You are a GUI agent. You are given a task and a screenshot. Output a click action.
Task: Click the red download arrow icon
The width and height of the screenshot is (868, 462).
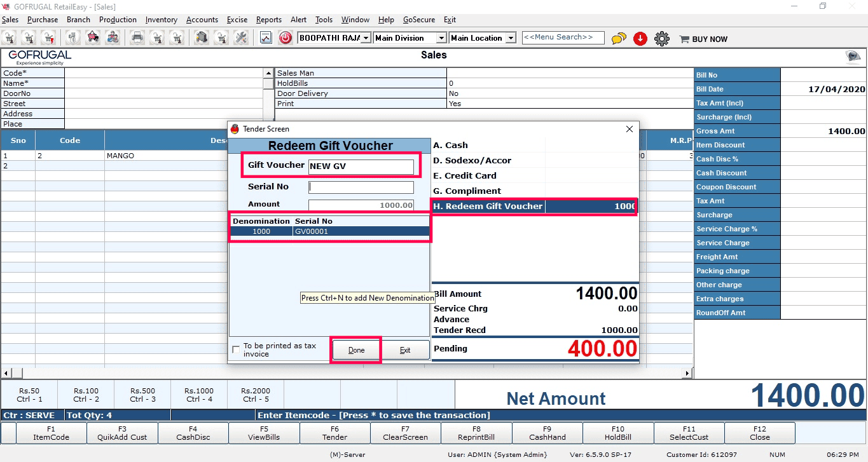click(640, 39)
